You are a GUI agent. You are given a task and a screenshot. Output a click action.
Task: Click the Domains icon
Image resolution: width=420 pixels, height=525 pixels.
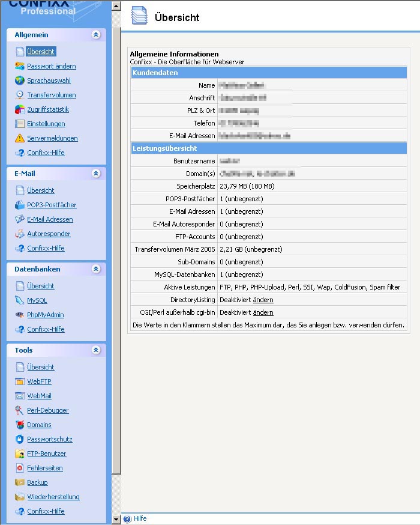pos(20,425)
